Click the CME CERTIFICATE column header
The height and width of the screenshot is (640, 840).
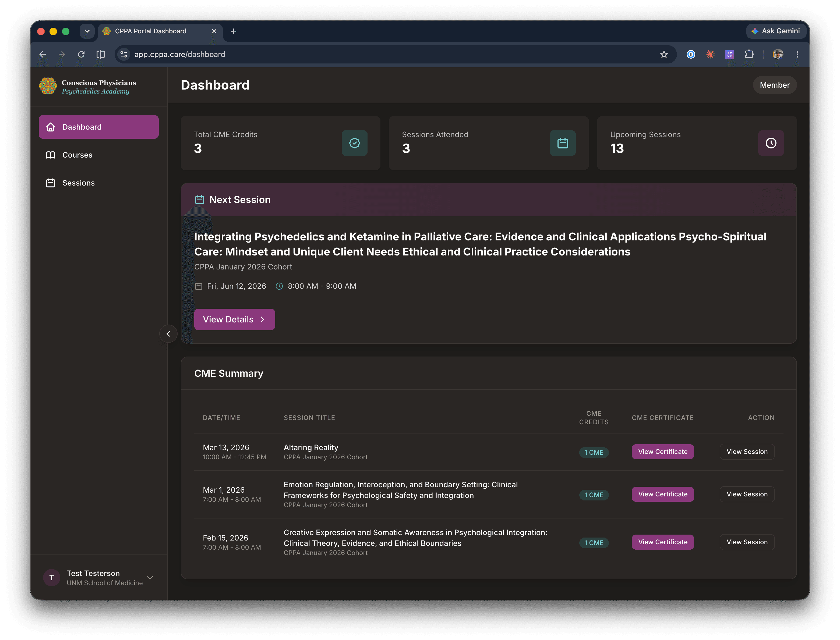tap(662, 418)
